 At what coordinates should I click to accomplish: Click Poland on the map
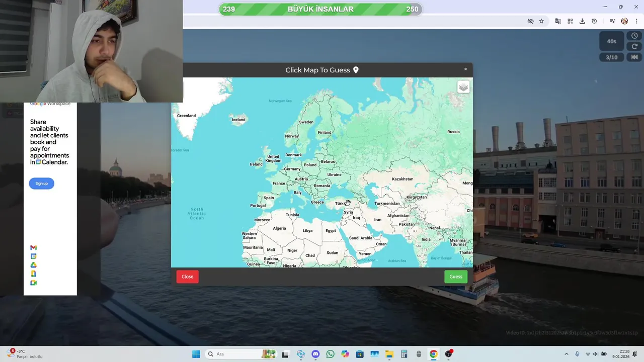click(310, 165)
